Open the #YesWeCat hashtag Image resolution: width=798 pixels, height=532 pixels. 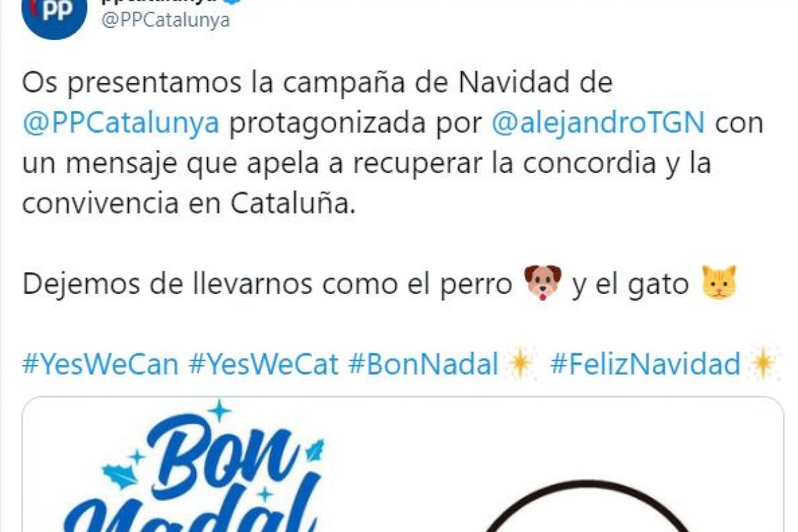(x=264, y=364)
